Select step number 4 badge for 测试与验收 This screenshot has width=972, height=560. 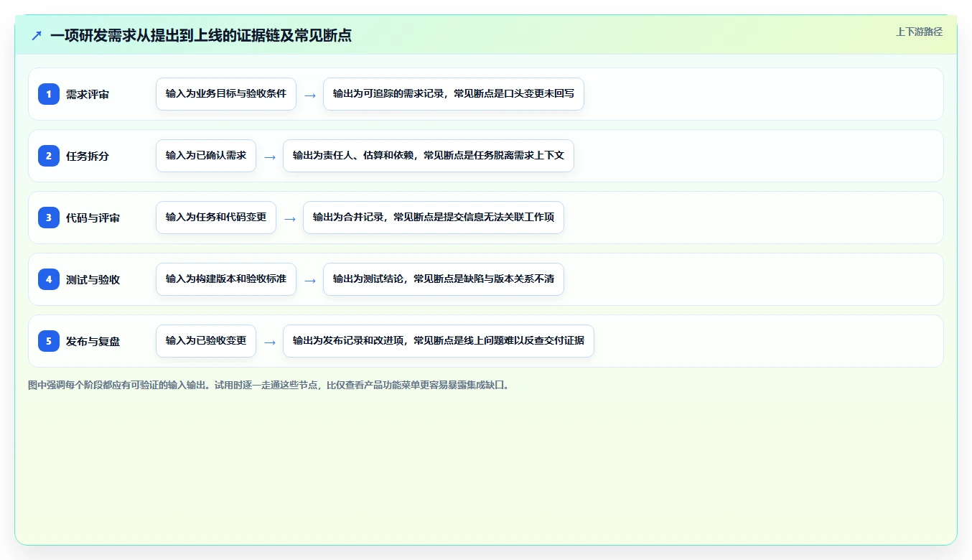[49, 279]
